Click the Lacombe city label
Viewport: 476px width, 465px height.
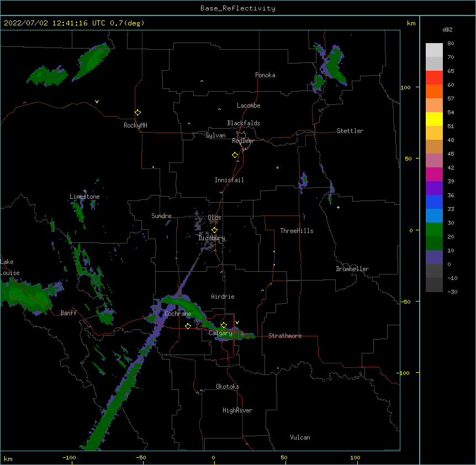pyautogui.click(x=248, y=105)
